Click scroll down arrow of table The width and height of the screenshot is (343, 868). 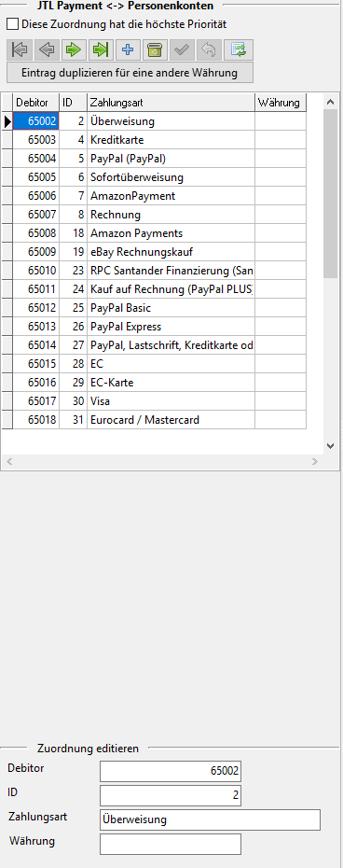pyautogui.click(x=331, y=445)
